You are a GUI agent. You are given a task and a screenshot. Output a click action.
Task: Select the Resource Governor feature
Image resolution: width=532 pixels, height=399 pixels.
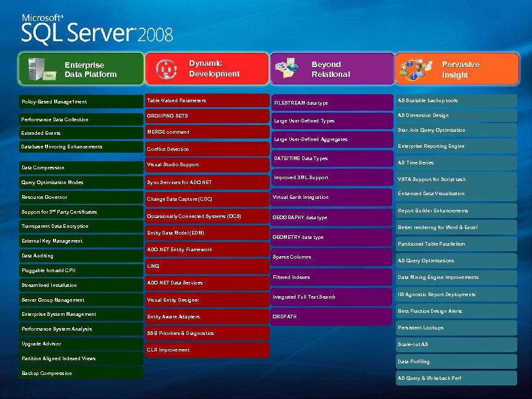pyautogui.click(x=81, y=196)
